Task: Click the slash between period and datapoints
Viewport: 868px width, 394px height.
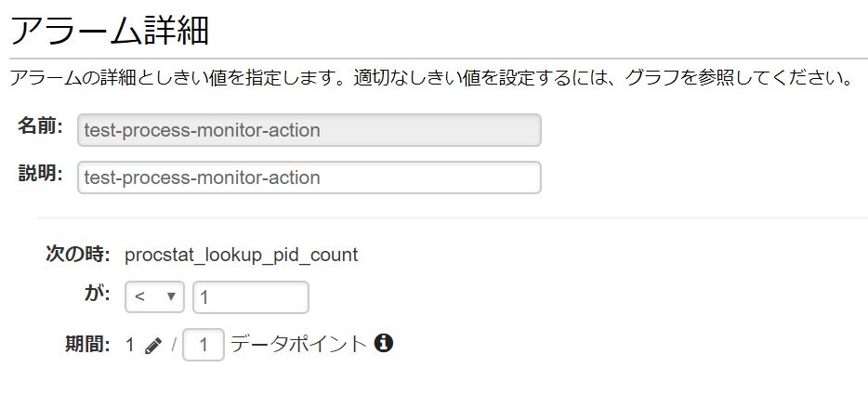Action: coord(173,346)
